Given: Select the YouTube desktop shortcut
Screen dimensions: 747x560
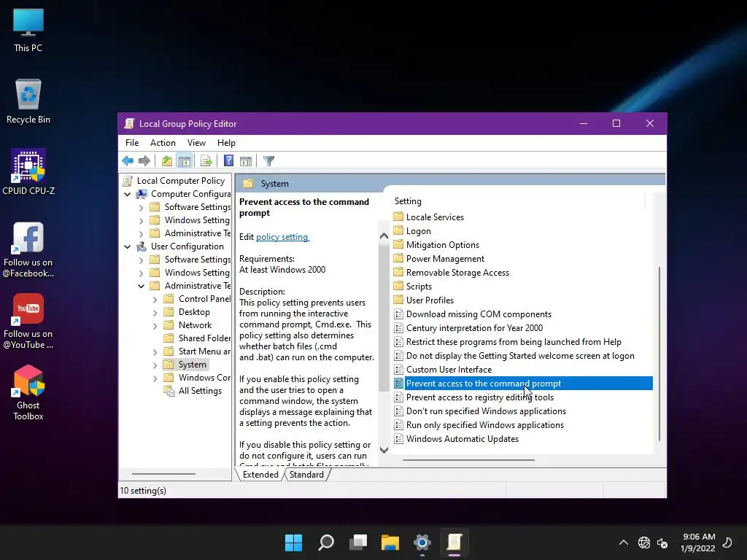Looking at the screenshot, I should click(x=28, y=321).
